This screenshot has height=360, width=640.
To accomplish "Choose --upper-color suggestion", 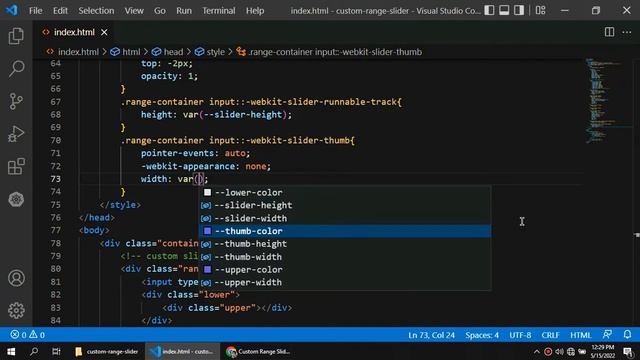I will point(345,269).
